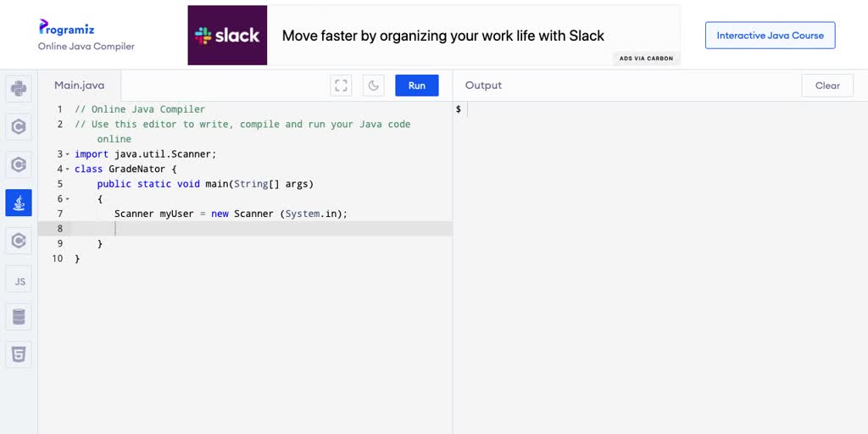Viewport: 868px width, 434px height.
Task: Open the Interactive Java Course link
Action: pyautogui.click(x=770, y=36)
